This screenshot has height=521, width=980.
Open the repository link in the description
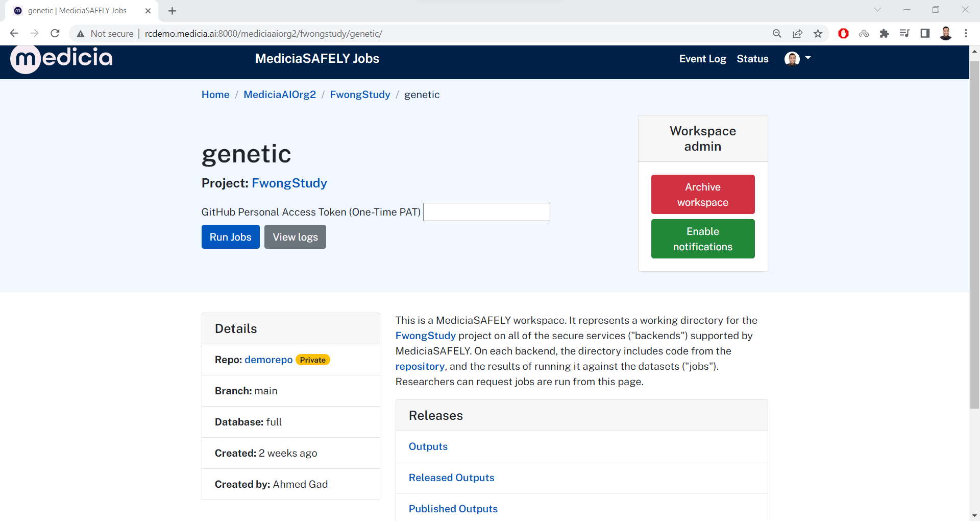tap(420, 366)
